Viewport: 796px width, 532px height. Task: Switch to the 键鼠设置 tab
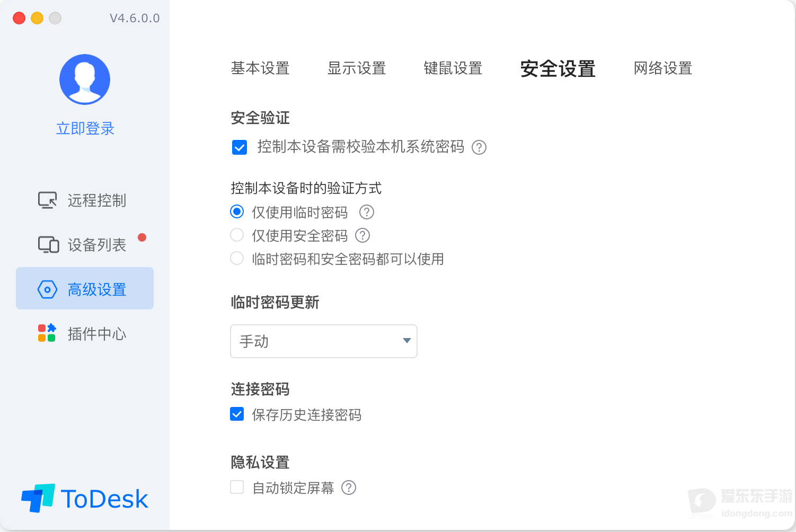453,68
